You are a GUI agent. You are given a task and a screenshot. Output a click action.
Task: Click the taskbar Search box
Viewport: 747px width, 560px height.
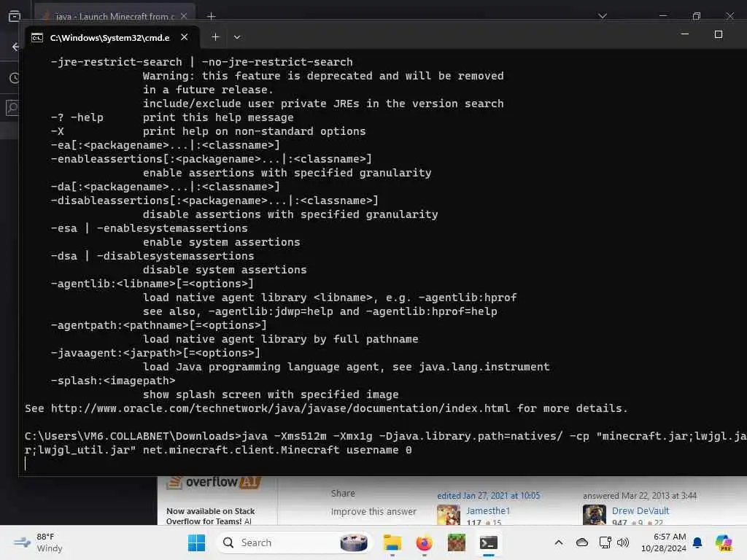coord(294,542)
